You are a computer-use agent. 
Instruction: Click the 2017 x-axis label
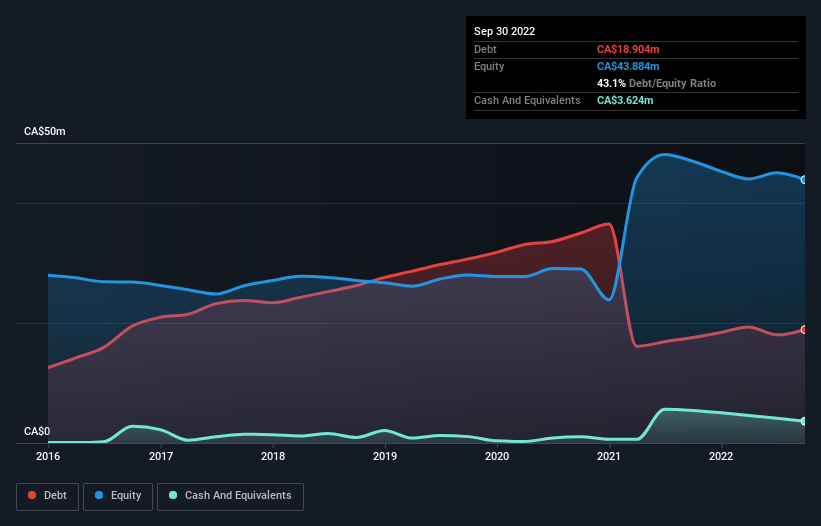161,456
